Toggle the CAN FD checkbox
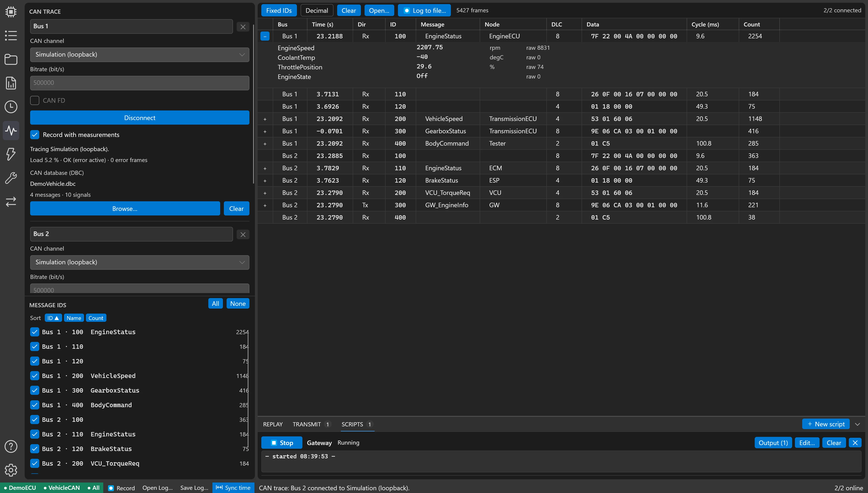Image resolution: width=868 pixels, height=493 pixels. 34,100
